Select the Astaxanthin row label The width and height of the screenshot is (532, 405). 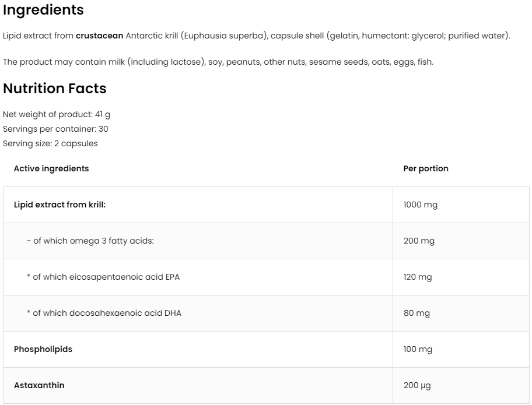coord(39,386)
